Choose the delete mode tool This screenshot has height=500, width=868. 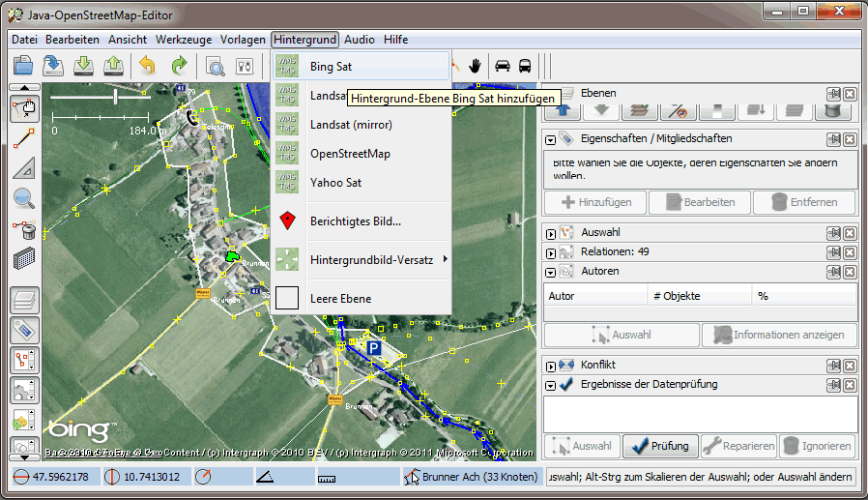(x=24, y=230)
